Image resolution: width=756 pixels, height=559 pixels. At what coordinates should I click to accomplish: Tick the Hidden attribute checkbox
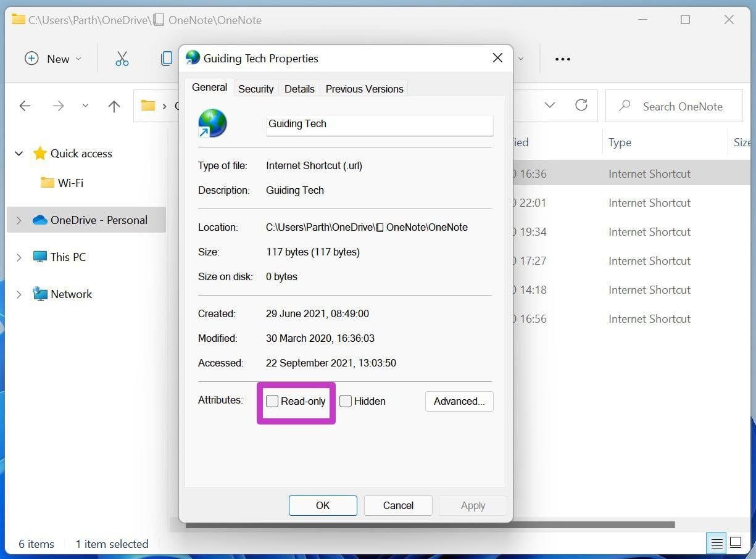pos(346,401)
